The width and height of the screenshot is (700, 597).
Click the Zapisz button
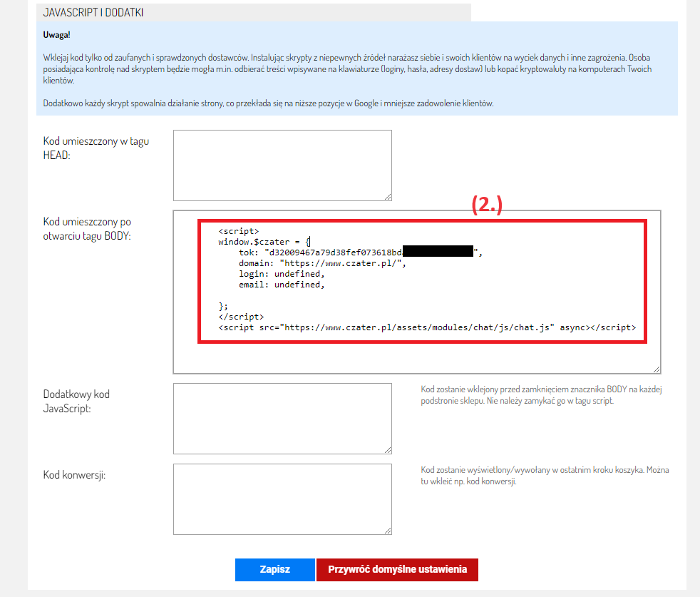point(275,569)
